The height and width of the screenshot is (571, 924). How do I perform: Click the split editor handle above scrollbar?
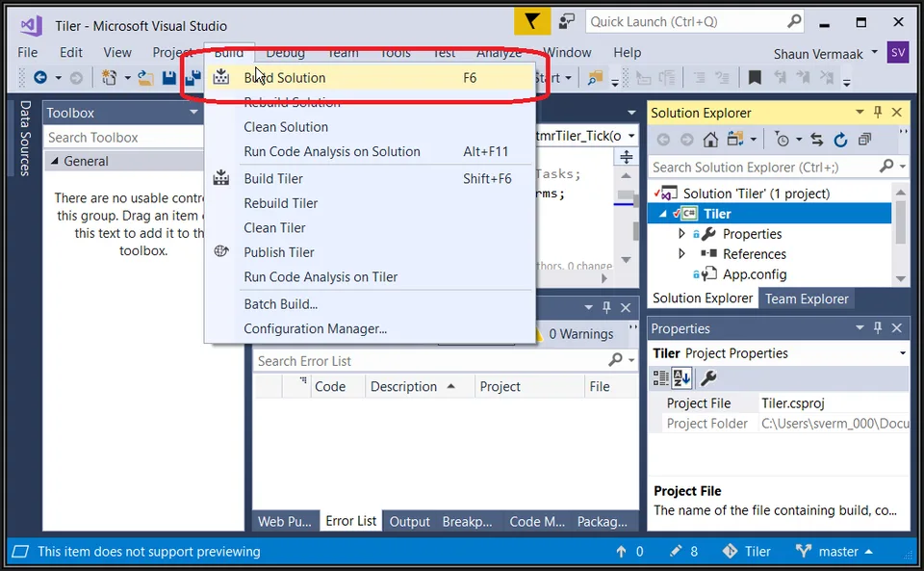(626, 157)
